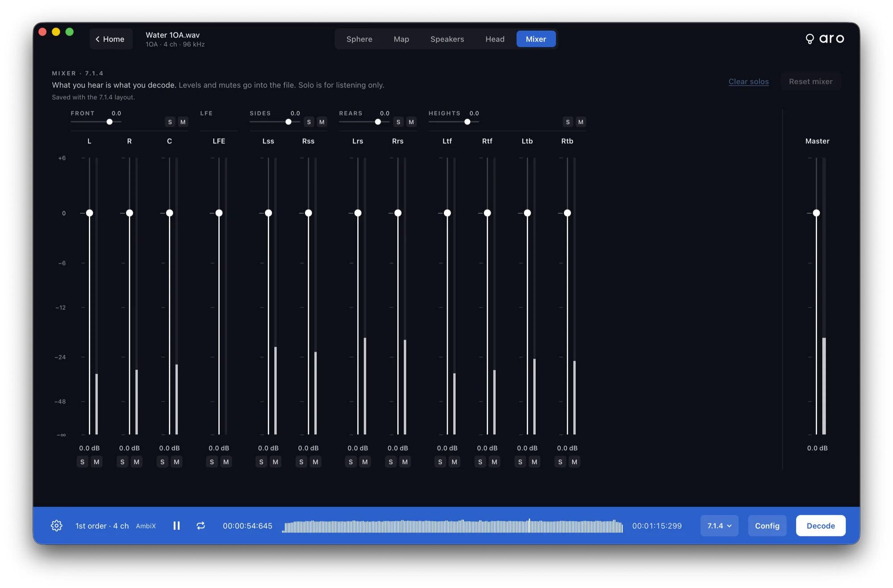Solo the Lss channel
Image resolution: width=893 pixels, height=588 pixels.
[261, 462]
